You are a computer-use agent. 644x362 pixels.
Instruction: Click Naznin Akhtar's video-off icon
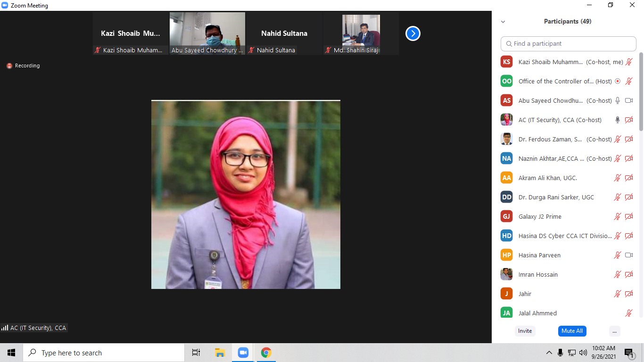(628, 158)
